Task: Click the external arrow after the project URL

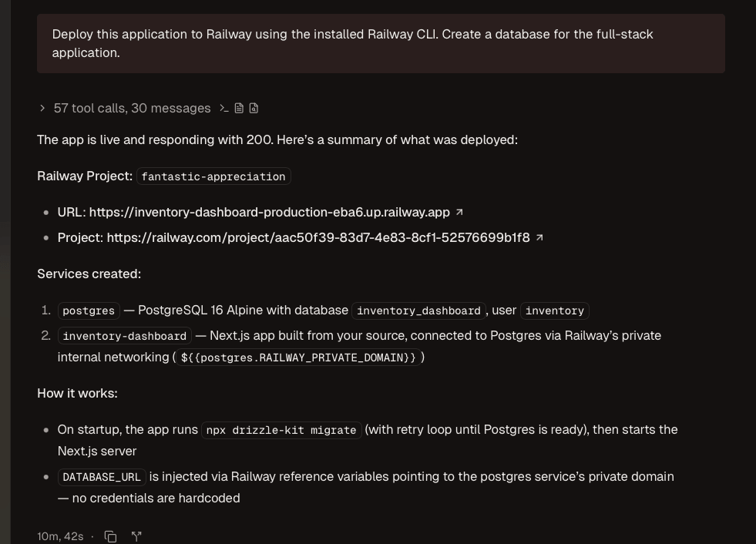Action: point(539,237)
